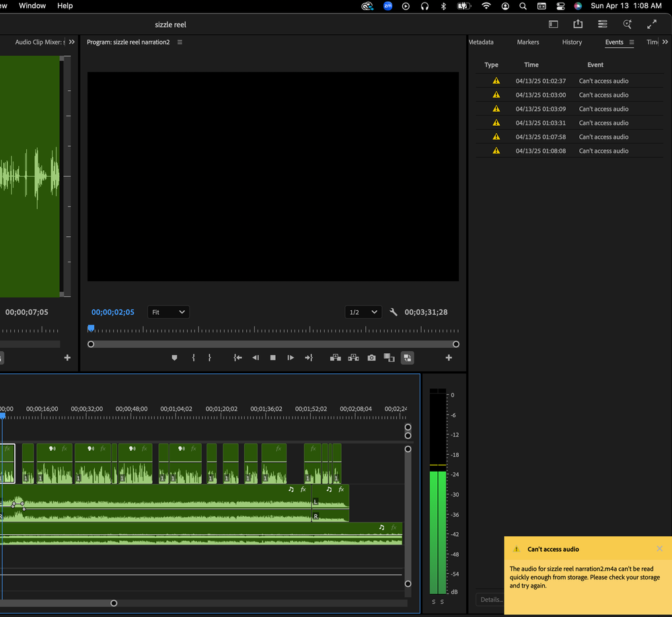672x617 pixels.
Task: Click the Mark In bracket icon
Action: point(193,358)
